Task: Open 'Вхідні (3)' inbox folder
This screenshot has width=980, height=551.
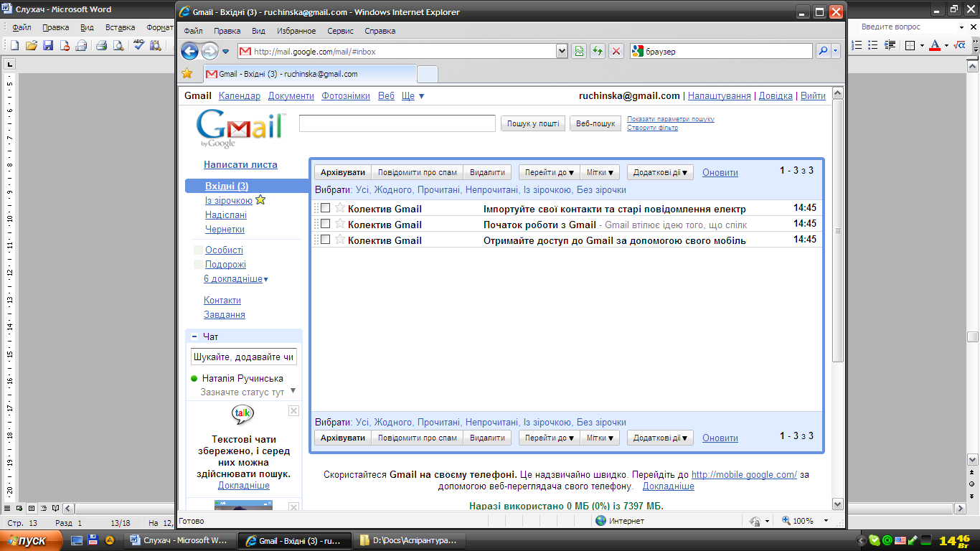Action: pos(227,187)
